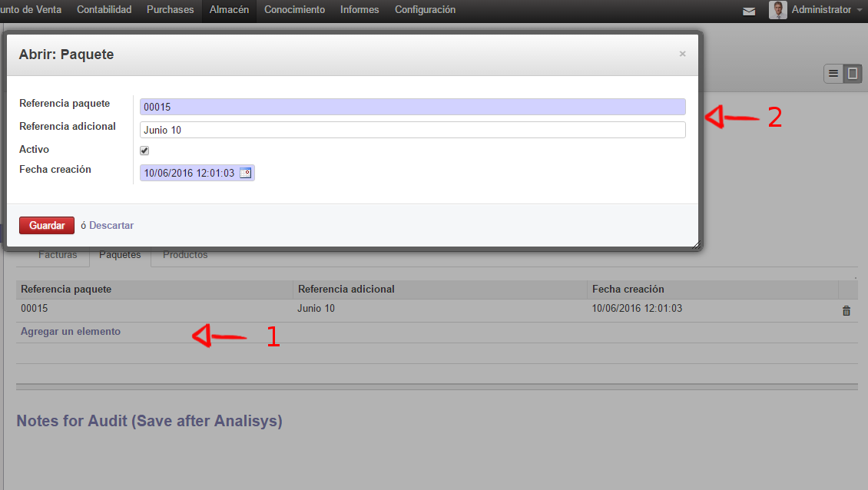Sort by Fecha creación column header
Viewport: 868px width, 490px height.
(712, 290)
